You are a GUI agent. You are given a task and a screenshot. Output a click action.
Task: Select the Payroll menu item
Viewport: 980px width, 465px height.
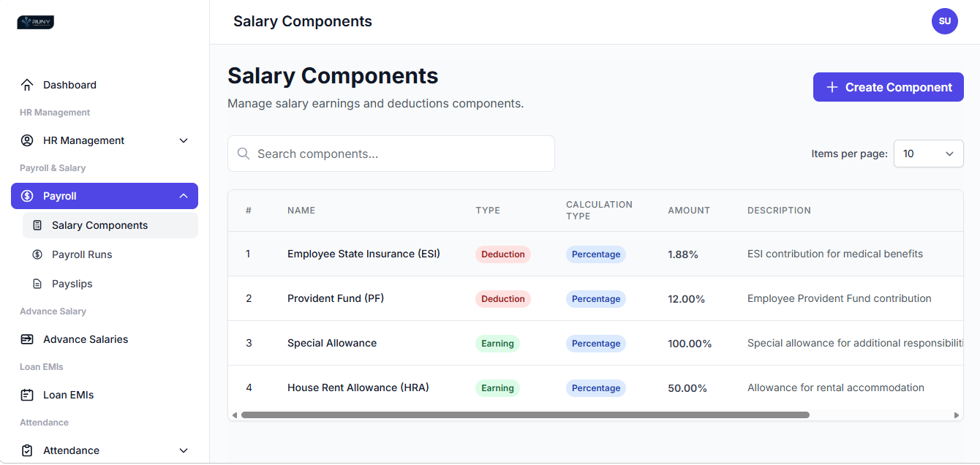click(x=105, y=196)
